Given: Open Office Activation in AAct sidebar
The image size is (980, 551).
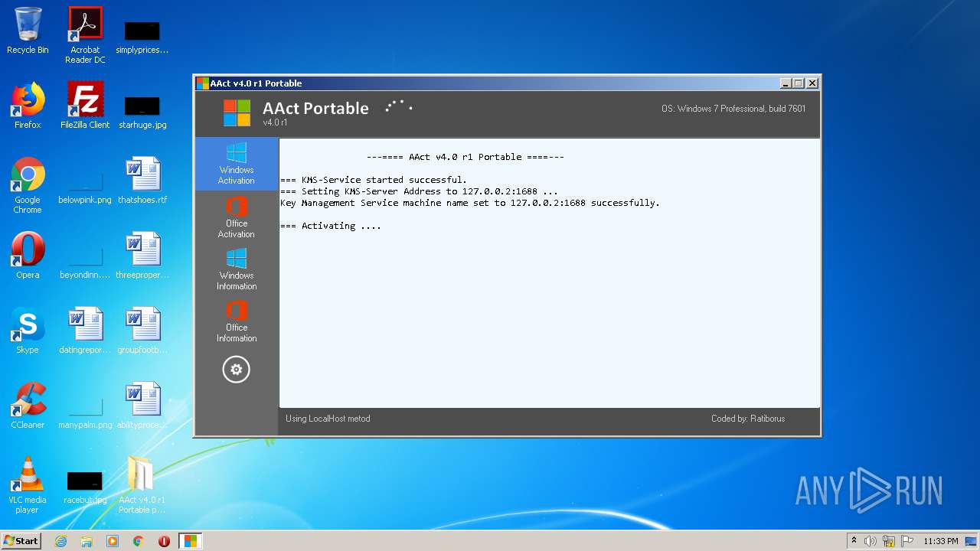Looking at the screenshot, I should point(237,217).
